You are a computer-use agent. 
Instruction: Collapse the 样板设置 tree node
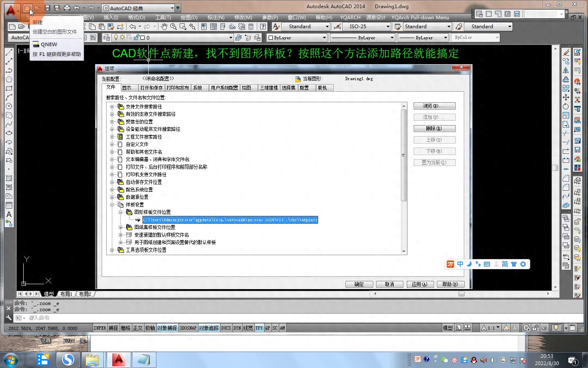(112, 205)
